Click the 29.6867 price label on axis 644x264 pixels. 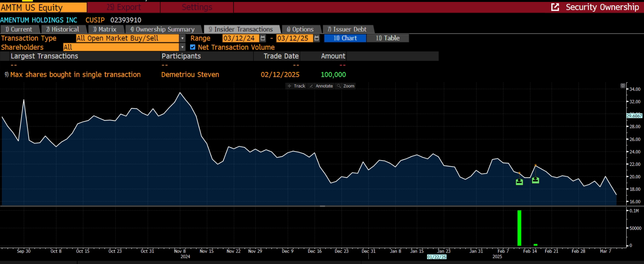634,116
